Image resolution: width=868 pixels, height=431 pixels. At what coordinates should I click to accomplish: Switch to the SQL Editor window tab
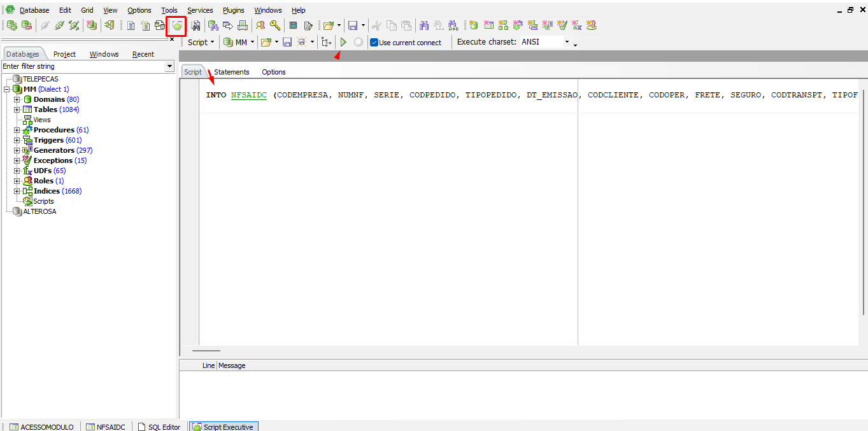click(160, 427)
